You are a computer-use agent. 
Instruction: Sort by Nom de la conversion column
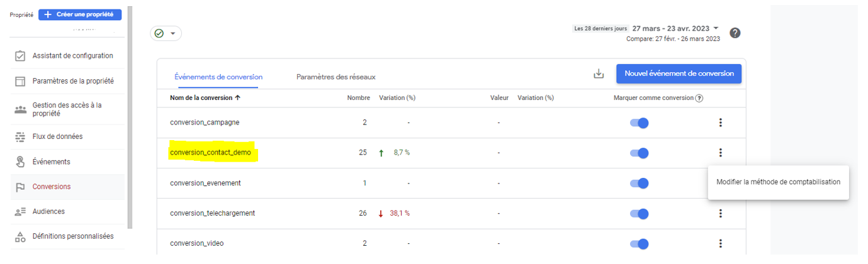[x=205, y=98]
